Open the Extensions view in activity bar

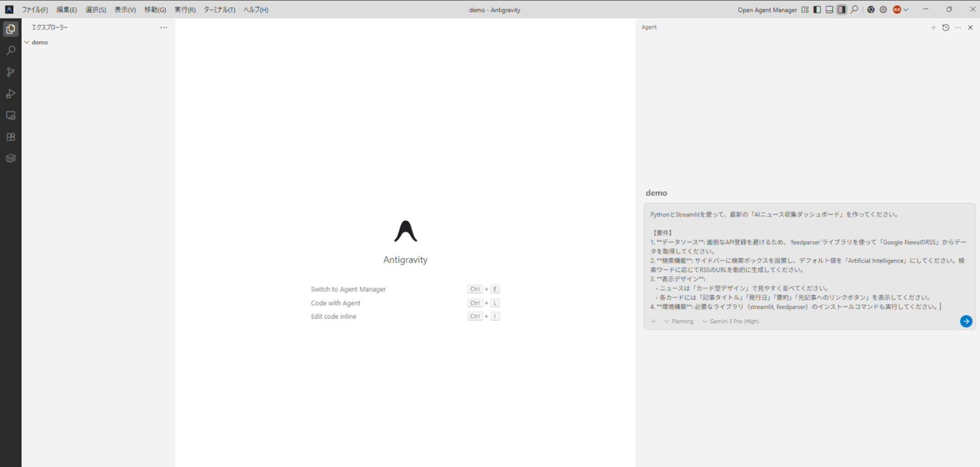pyautogui.click(x=10, y=137)
